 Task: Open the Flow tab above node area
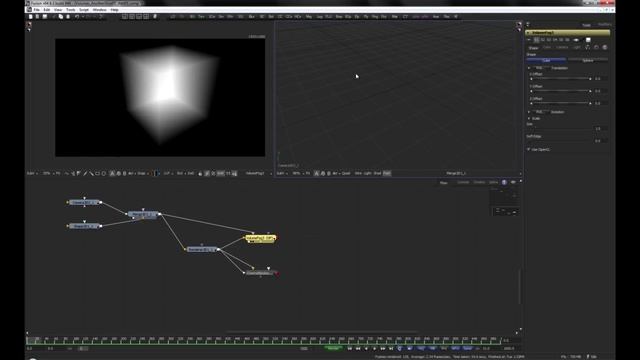point(444,182)
